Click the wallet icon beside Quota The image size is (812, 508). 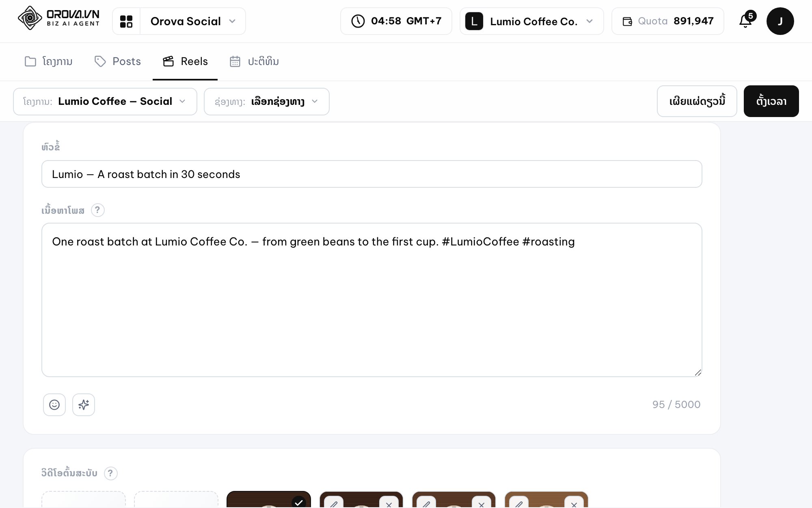click(x=627, y=22)
